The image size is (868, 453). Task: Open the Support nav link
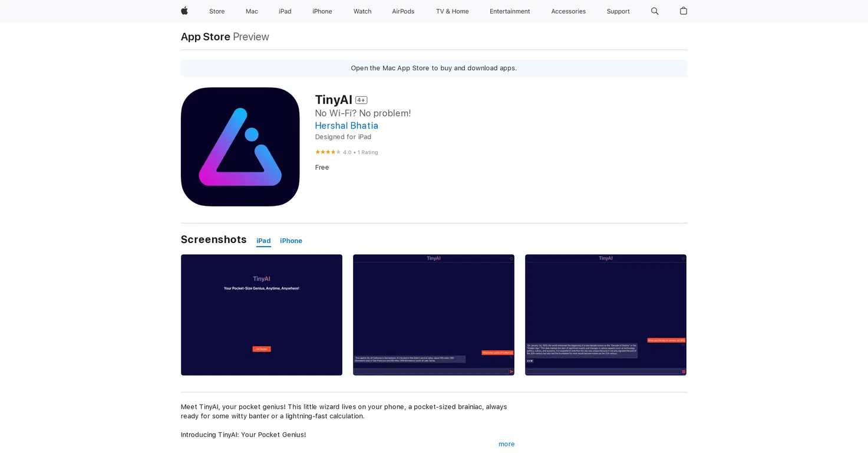point(618,11)
